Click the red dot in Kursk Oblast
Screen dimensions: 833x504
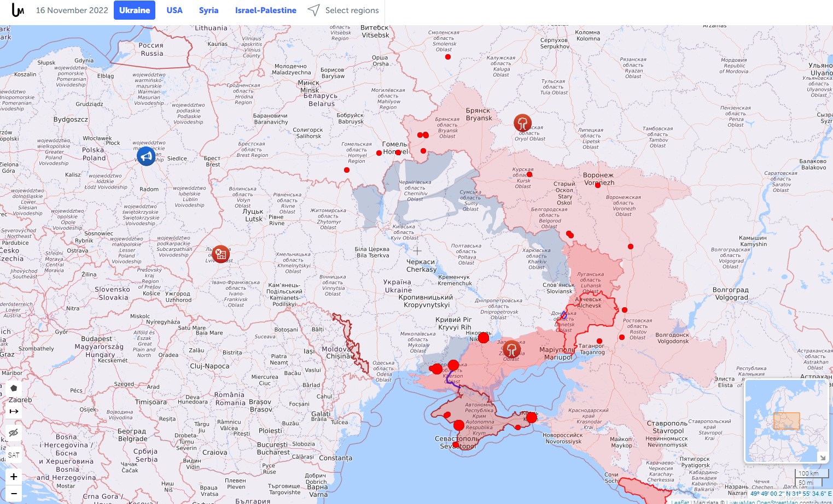pos(529,175)
